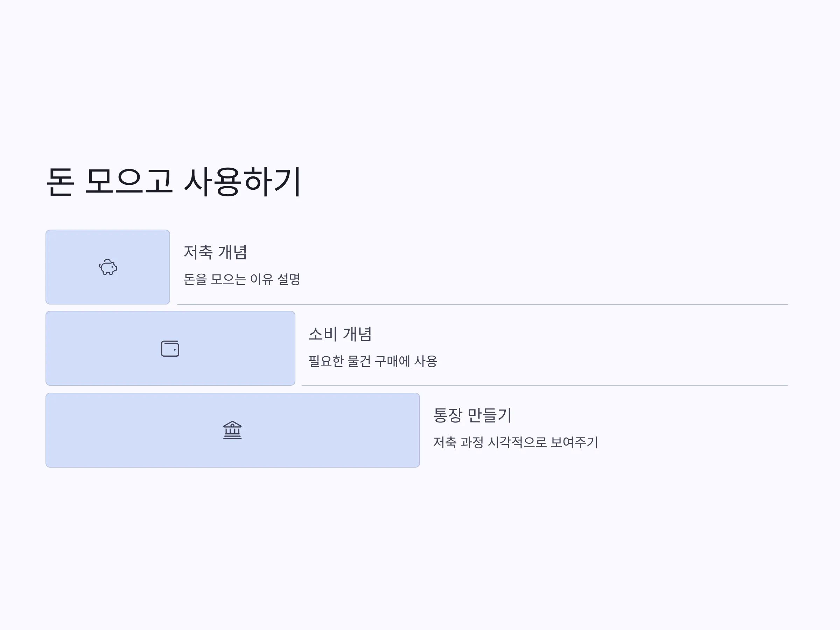Click the 소비 개념 heading
The image size is (840, 630).
coord(340,334)
